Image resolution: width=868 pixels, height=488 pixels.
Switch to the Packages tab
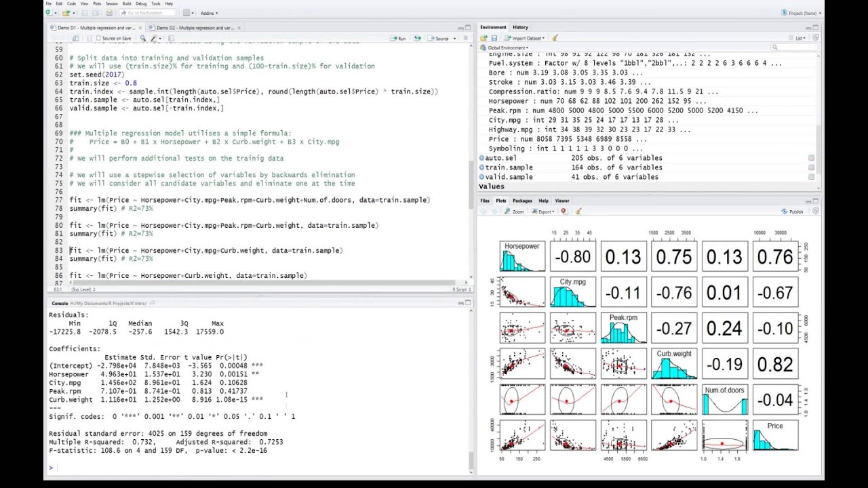522,201
